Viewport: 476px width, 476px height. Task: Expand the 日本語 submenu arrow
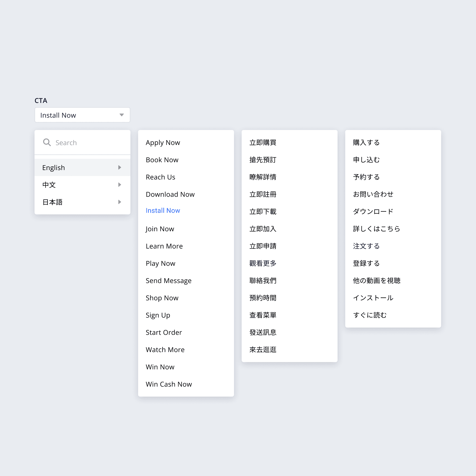coord(120,202)
